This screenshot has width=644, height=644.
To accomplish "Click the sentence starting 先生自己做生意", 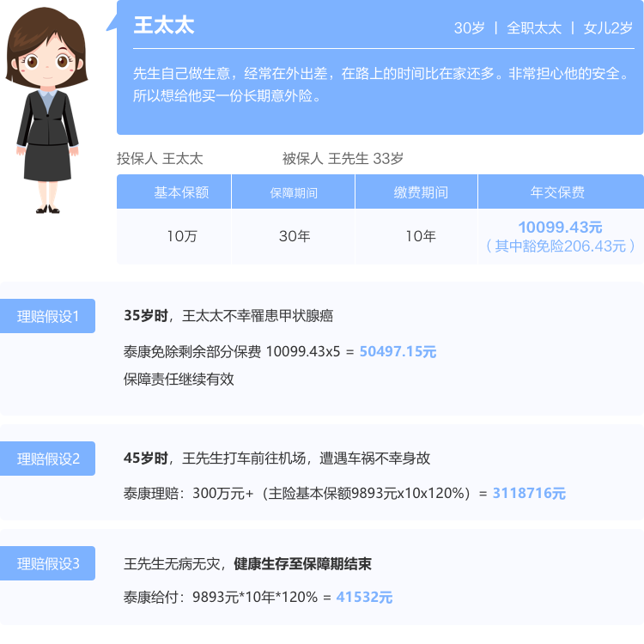I will (x=381, y=74).
